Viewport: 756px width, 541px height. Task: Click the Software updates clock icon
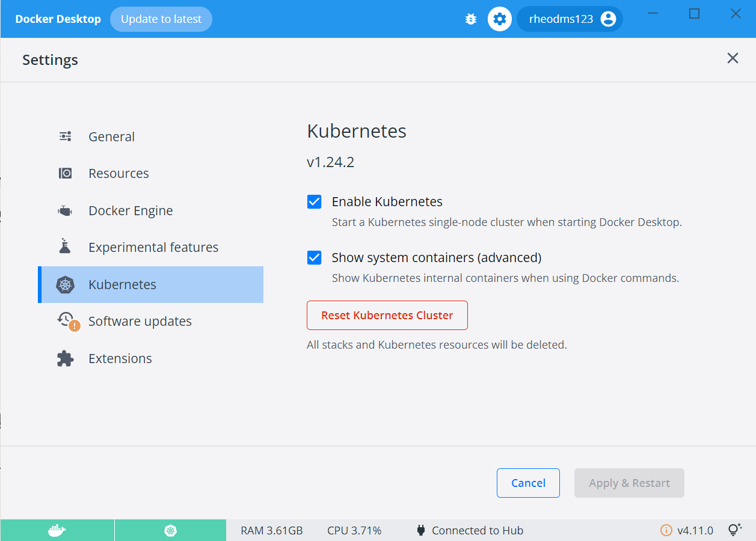point(67,320)
